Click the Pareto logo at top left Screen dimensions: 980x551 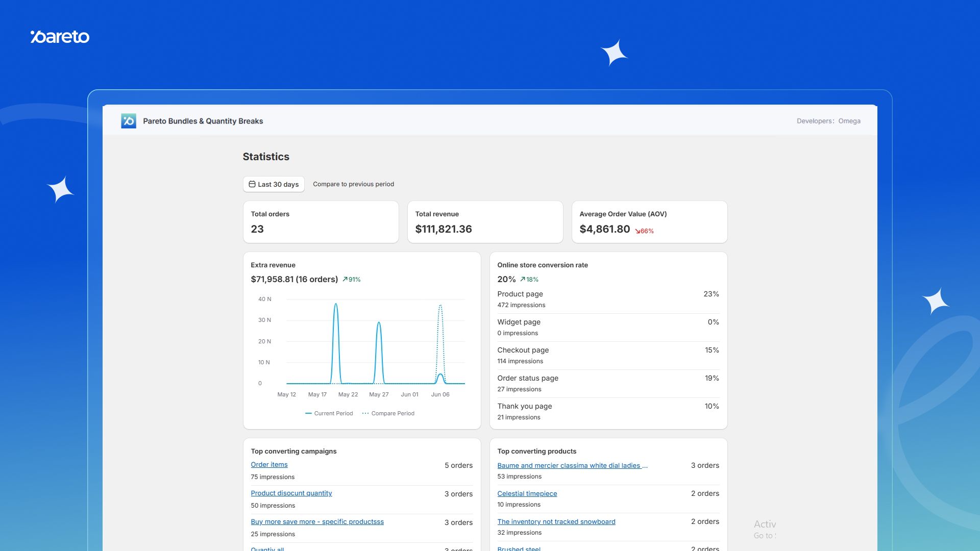click(60, 37)
